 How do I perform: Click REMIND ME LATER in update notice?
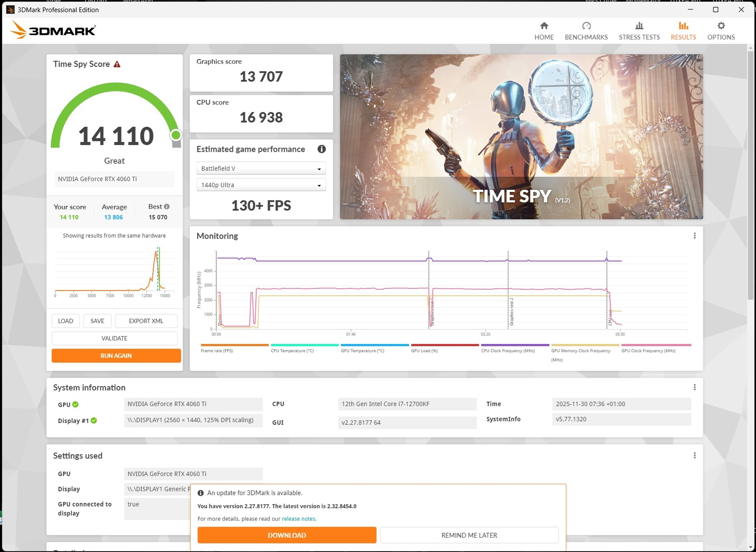coord(469,535)
